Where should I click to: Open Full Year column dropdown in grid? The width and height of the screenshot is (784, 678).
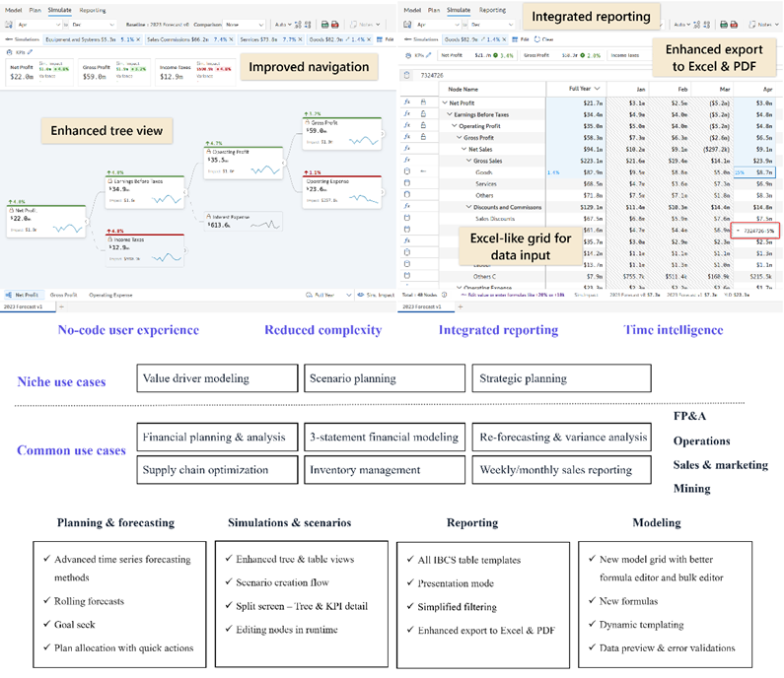pos(597,89)
